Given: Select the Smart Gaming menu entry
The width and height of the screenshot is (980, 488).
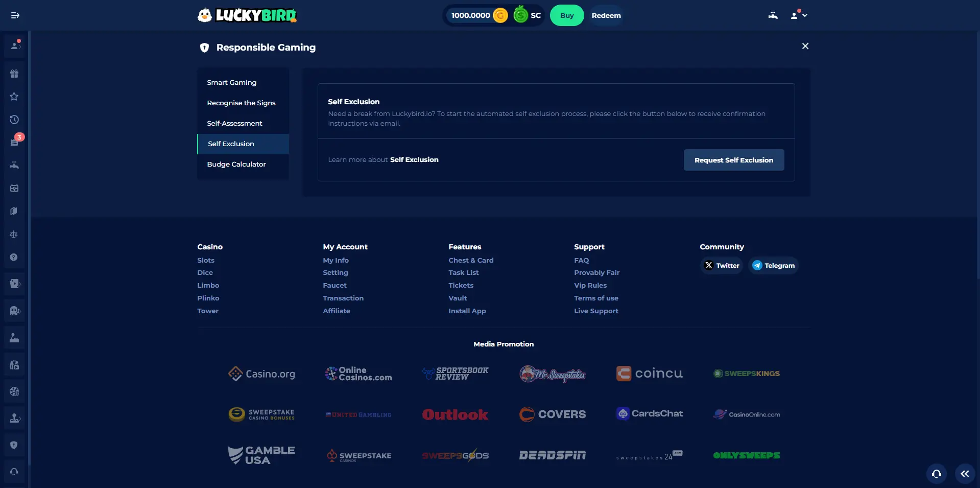Looking at the screenshot, I should tap(231, 82).
